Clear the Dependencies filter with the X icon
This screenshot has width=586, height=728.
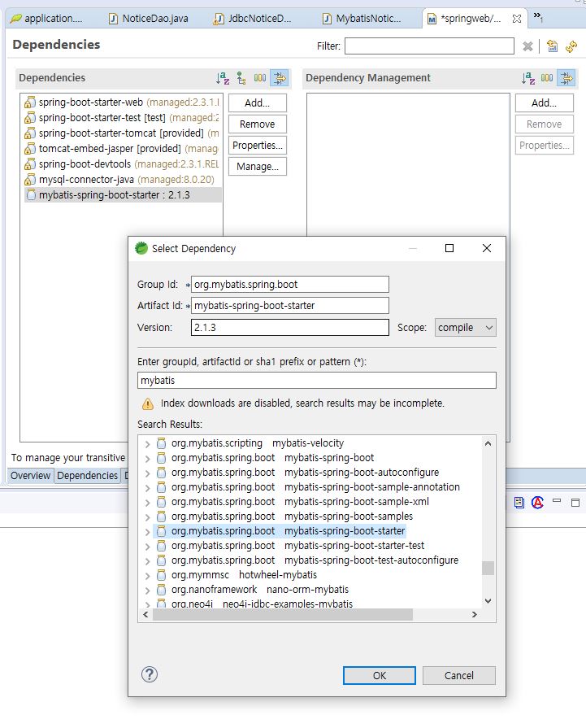[x=527, y=46]
